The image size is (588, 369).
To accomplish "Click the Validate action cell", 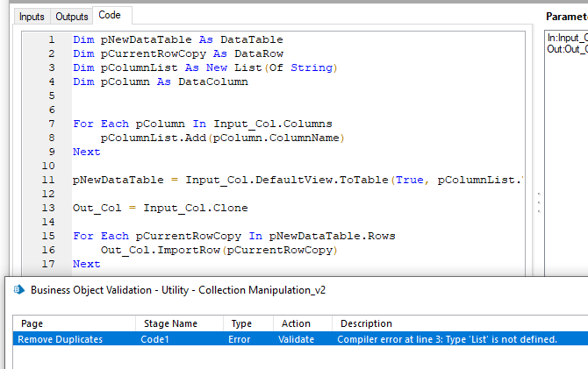I will coord(297,339).
